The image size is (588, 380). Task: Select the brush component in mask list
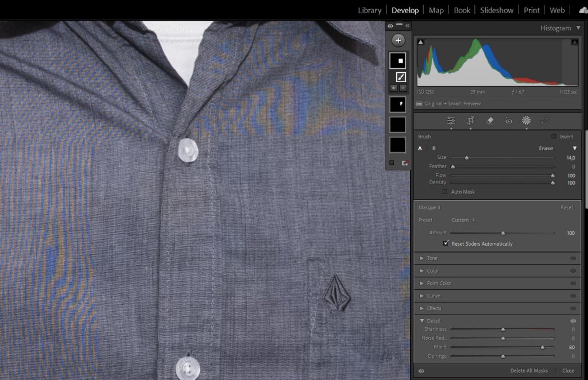401,76
